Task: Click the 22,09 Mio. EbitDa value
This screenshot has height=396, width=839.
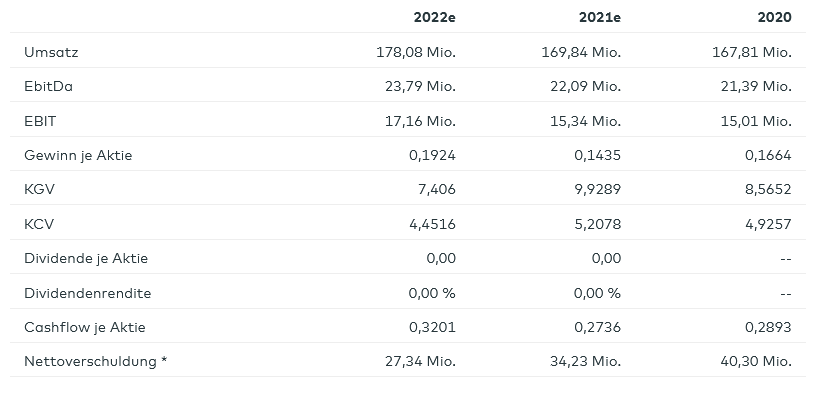Action: 585,87
